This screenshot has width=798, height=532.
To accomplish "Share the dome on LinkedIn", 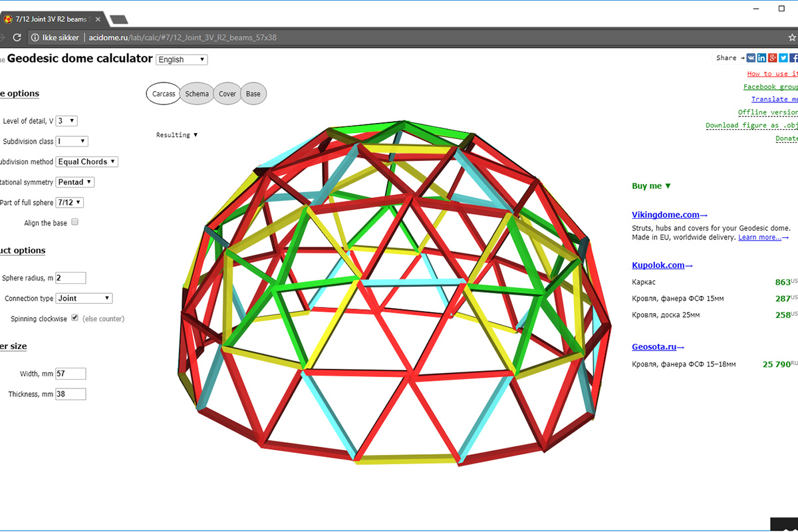I will click(761, 59).
